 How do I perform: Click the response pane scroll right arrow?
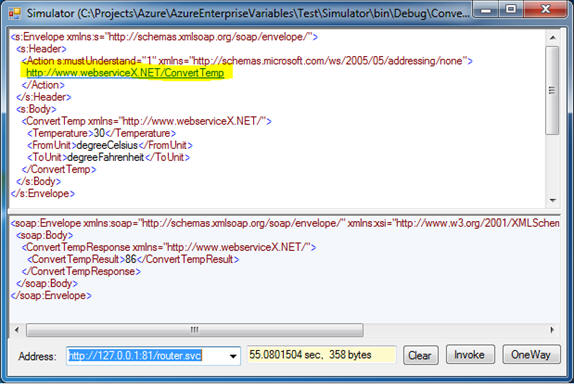tap(552, 330)
